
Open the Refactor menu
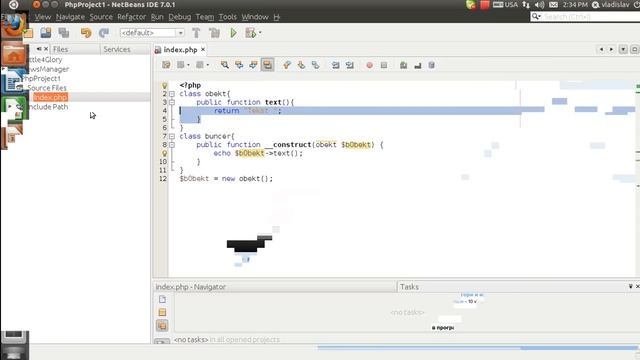point(131,17)
